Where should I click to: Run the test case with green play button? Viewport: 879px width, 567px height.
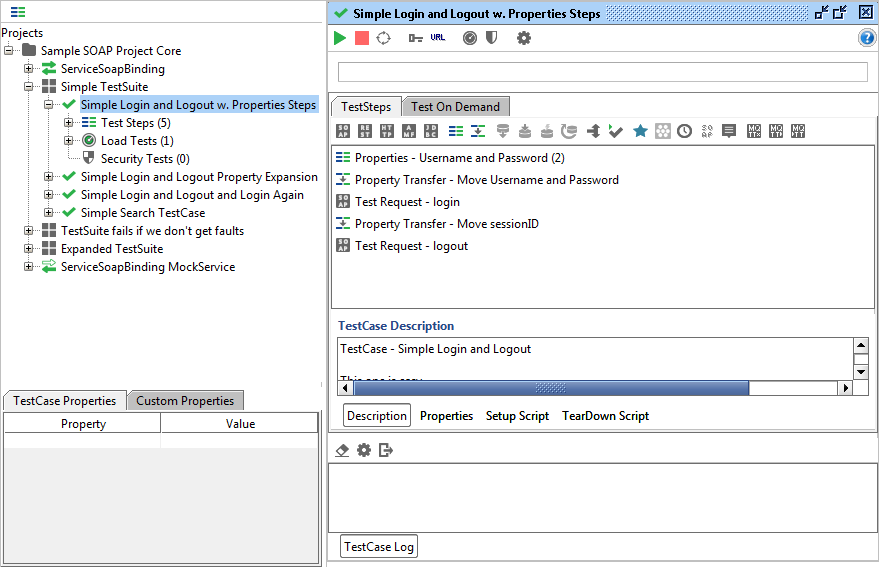point(340,38)
